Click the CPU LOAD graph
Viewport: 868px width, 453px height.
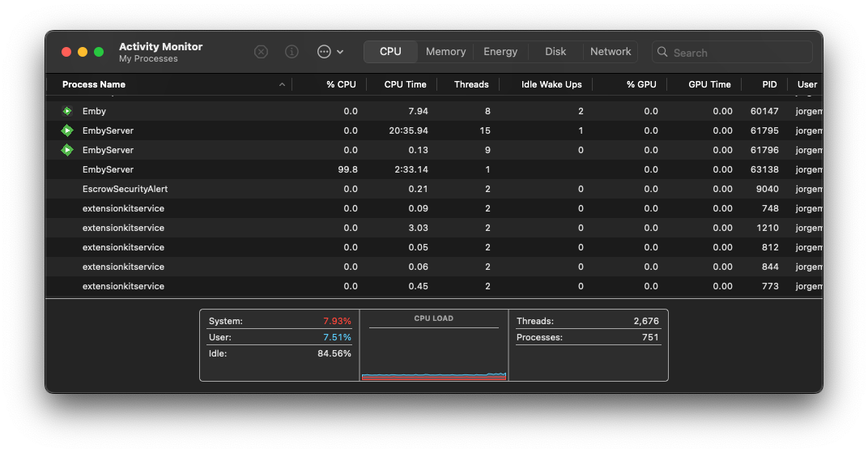click(x=434, y=354)
